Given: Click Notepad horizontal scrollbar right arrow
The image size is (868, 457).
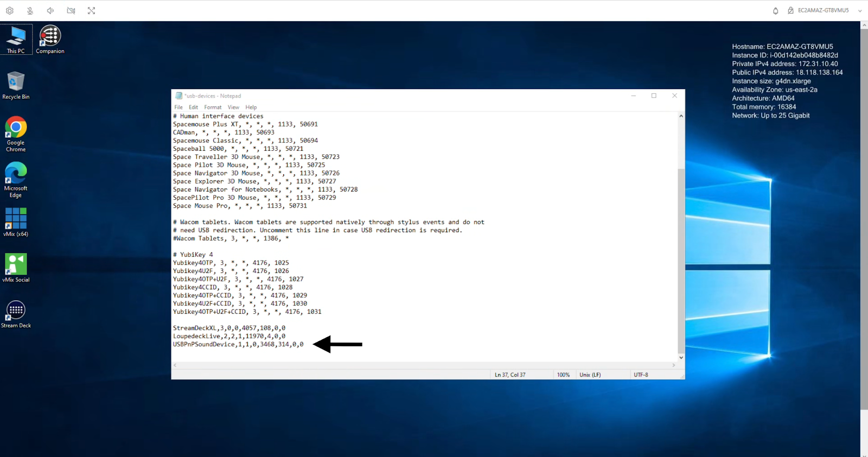Looking at the screenshot, I should point(674,365).
